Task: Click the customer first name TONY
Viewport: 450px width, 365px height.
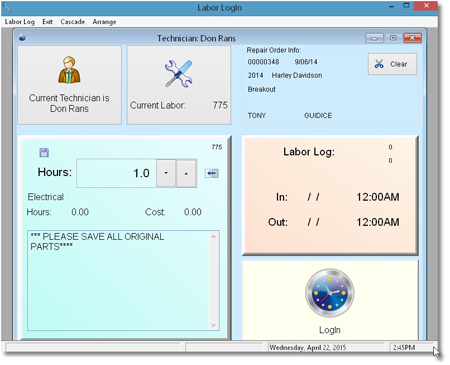Action: tap(257, 116)
